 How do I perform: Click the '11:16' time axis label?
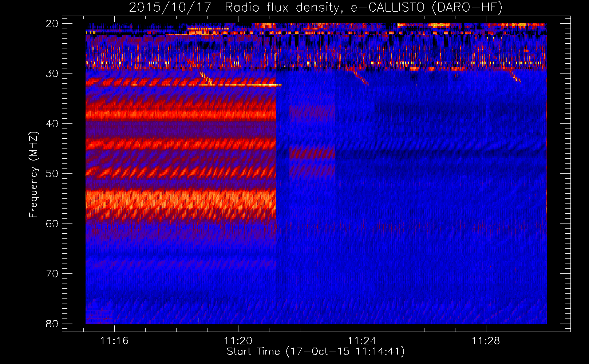[114, 341]
